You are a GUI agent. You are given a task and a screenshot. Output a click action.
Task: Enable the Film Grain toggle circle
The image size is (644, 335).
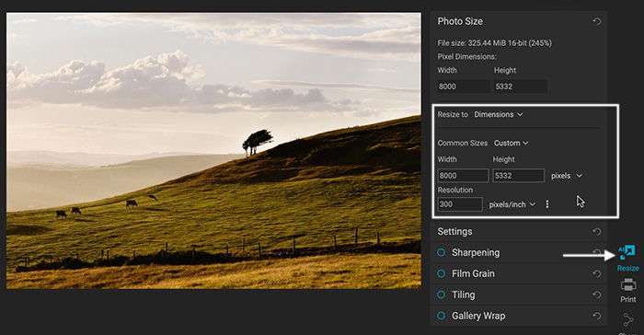coord(441,273)
